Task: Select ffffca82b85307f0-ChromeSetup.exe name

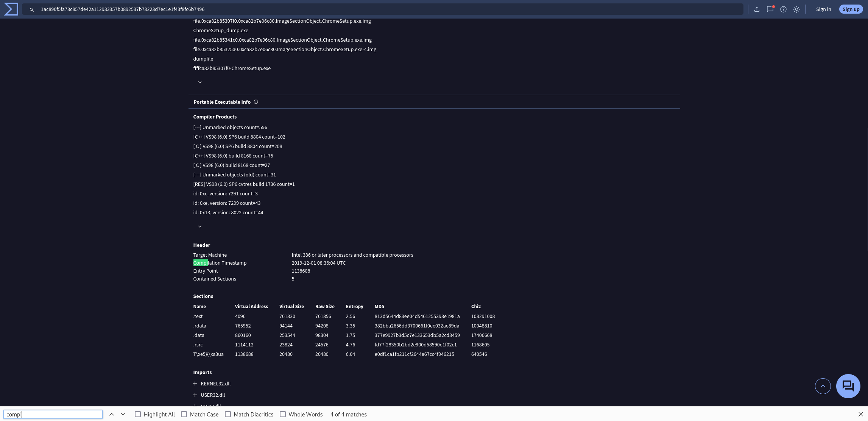Action: click(x=232, y=68)
